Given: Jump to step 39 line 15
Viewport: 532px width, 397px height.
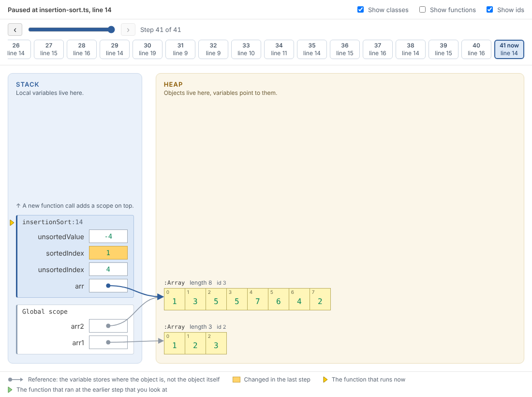Looking at the screenshot, I should click(444, 49).
